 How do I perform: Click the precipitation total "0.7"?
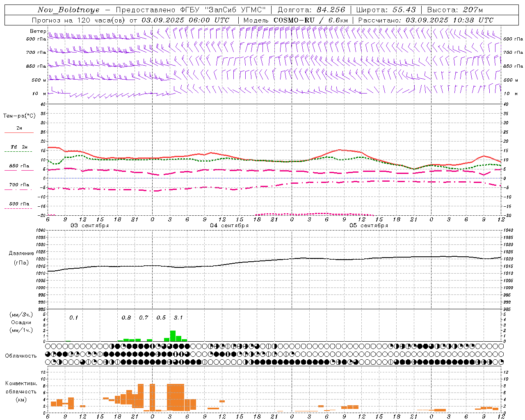tap(144, 318)
